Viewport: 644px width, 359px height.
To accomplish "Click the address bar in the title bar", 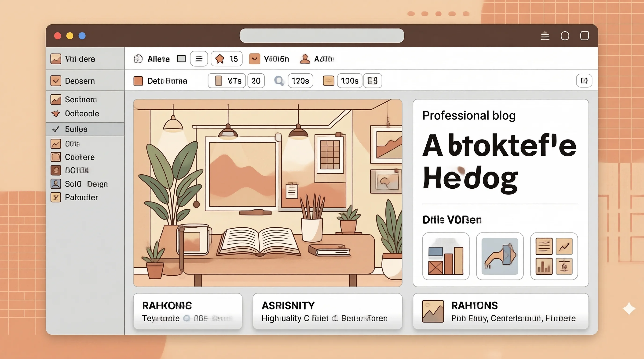I will [x=322, y=36].
